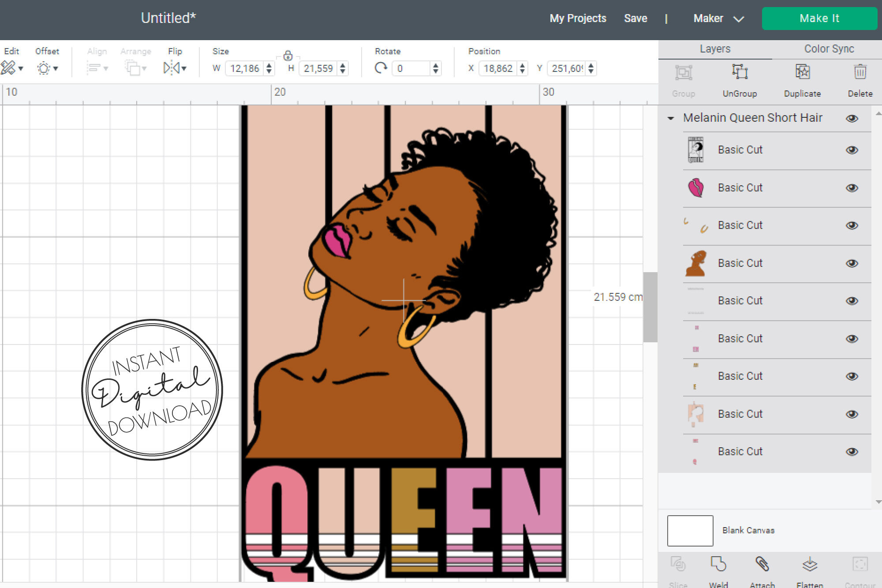Screen dimensions: 882x588
Task: Click the Align icon
Action: pyautogui.click(x=93, y=68)
